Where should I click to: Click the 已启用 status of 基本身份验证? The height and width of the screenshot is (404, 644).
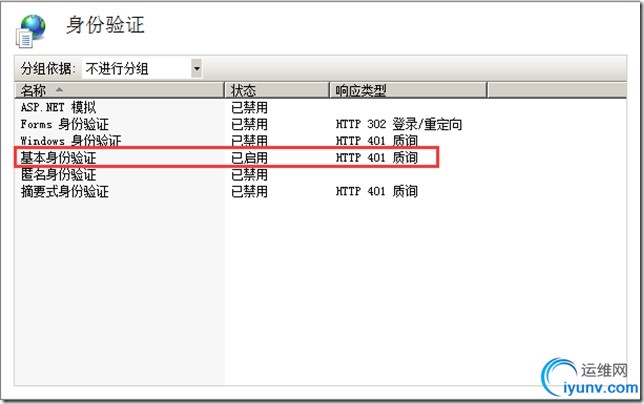249,158
